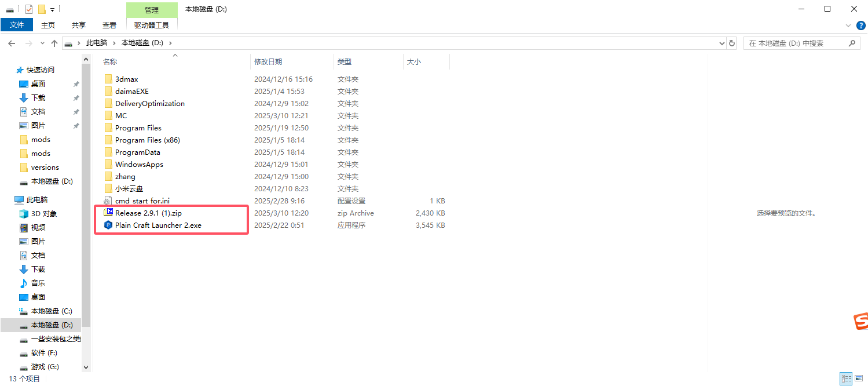Switch to large icons view toggle
Screen dimensions: 868x386
pyautogui.click(x=858, y=378)
